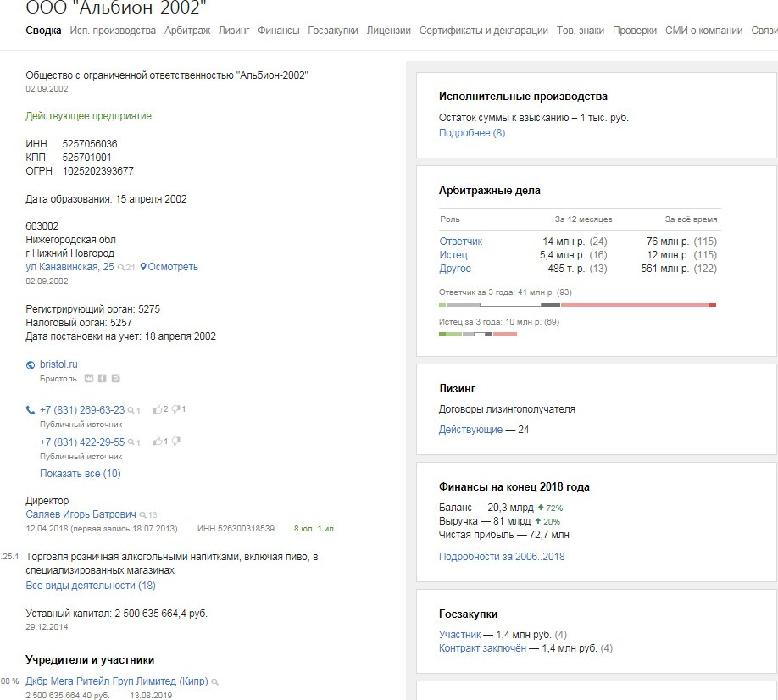778x700 pixels.
Task: Visit the bristol.ru website link
Action: click(58, 364)
